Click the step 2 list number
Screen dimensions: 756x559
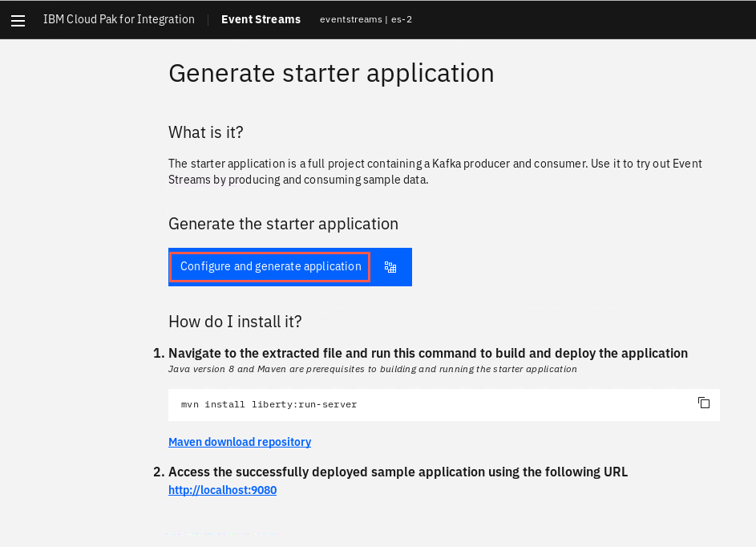pos(159,472)
